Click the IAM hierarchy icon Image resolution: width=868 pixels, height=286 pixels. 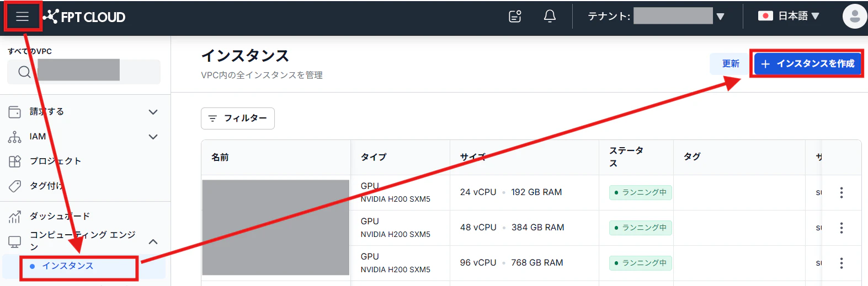[15, 137]
